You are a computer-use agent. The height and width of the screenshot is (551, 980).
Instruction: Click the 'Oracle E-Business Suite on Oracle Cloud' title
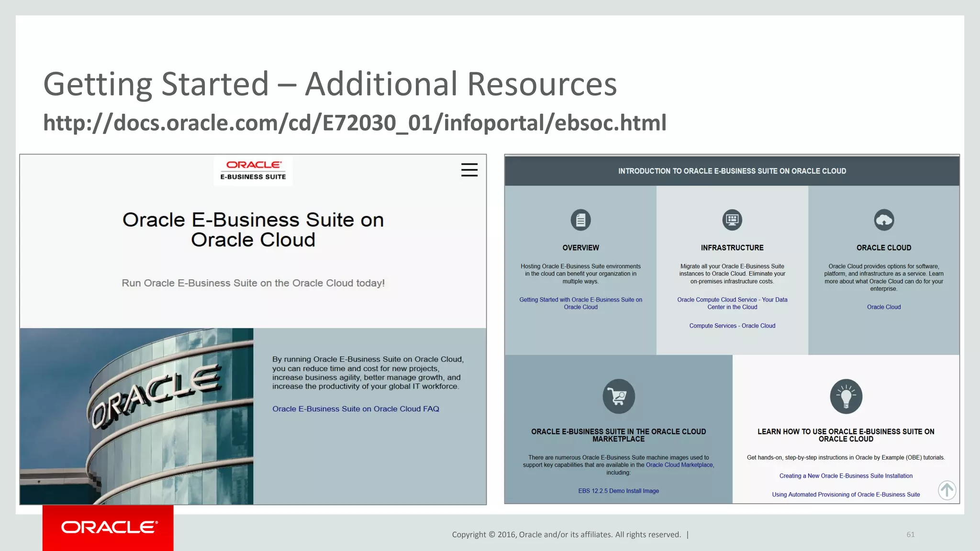(x=253, y=230)
